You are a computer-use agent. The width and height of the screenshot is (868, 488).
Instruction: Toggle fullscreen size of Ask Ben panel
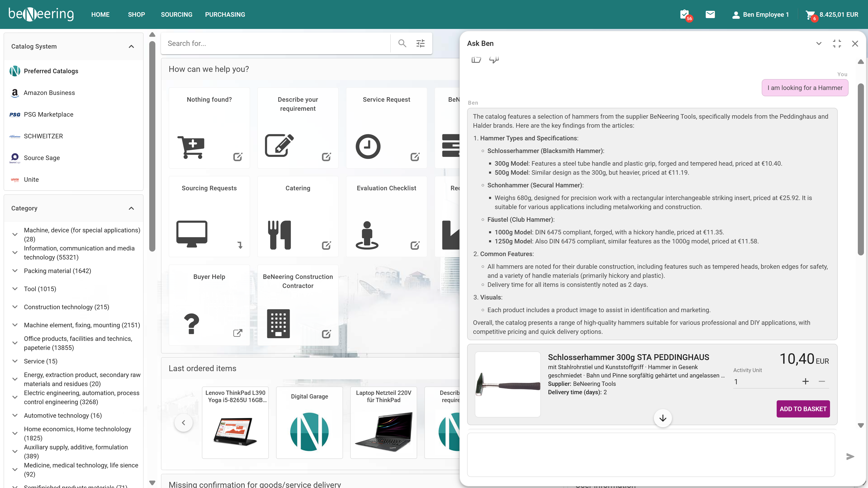(837, 43)
